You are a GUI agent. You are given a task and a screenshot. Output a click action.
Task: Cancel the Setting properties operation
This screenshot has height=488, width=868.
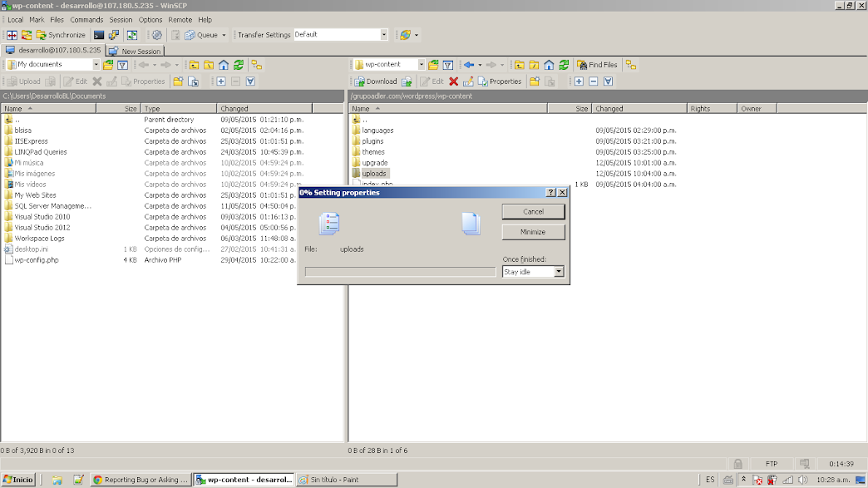click(x=533, y=212)
